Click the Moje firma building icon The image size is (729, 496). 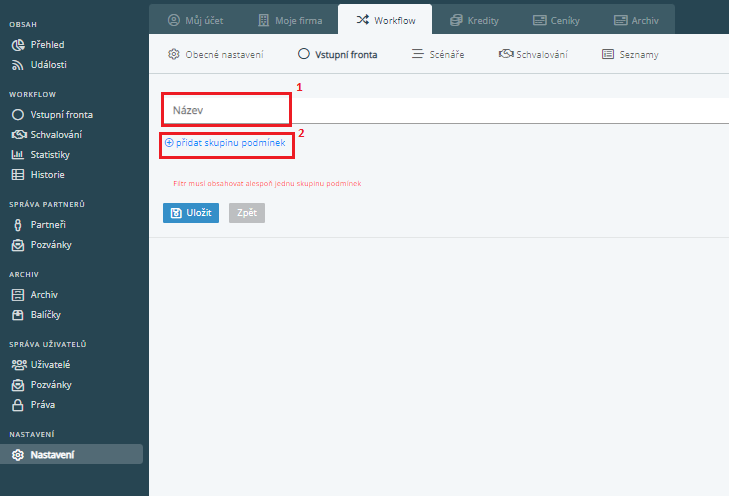264,20
